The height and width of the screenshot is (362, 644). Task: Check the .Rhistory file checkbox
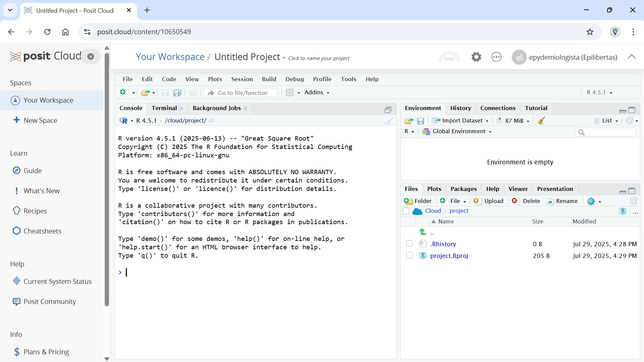(x=409, y=244)
